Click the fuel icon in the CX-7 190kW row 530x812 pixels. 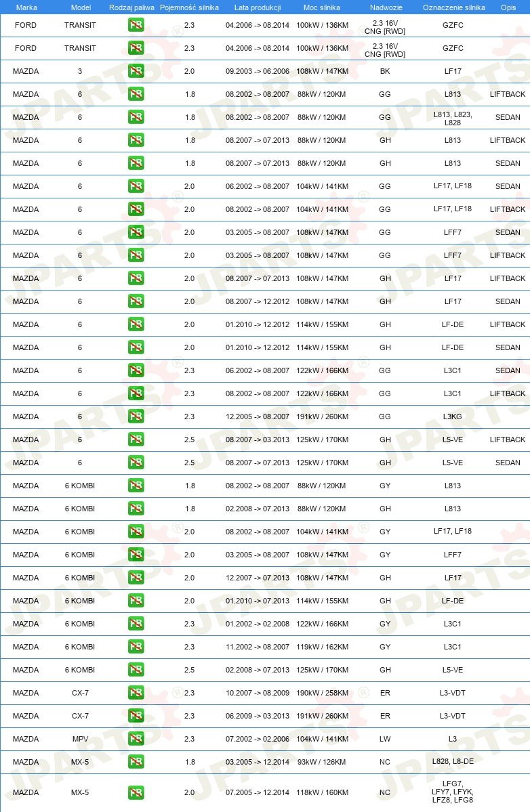coord(136,692)
